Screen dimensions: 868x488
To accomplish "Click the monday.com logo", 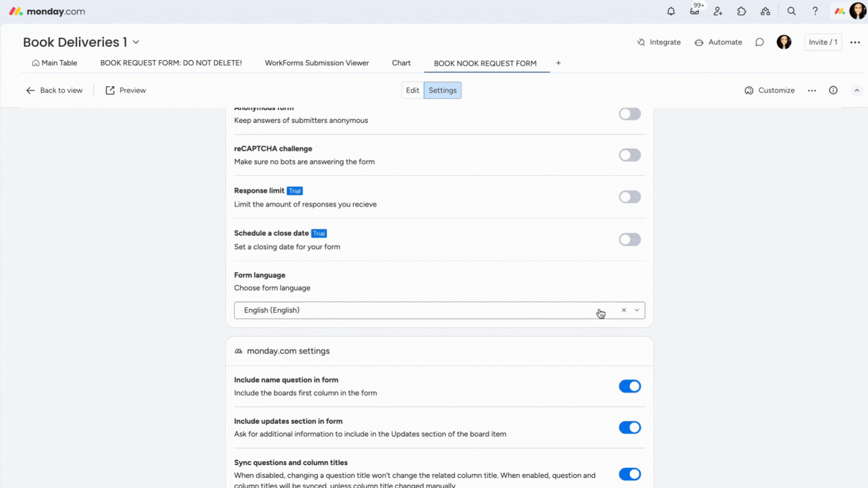I will (x=47, y=11).
